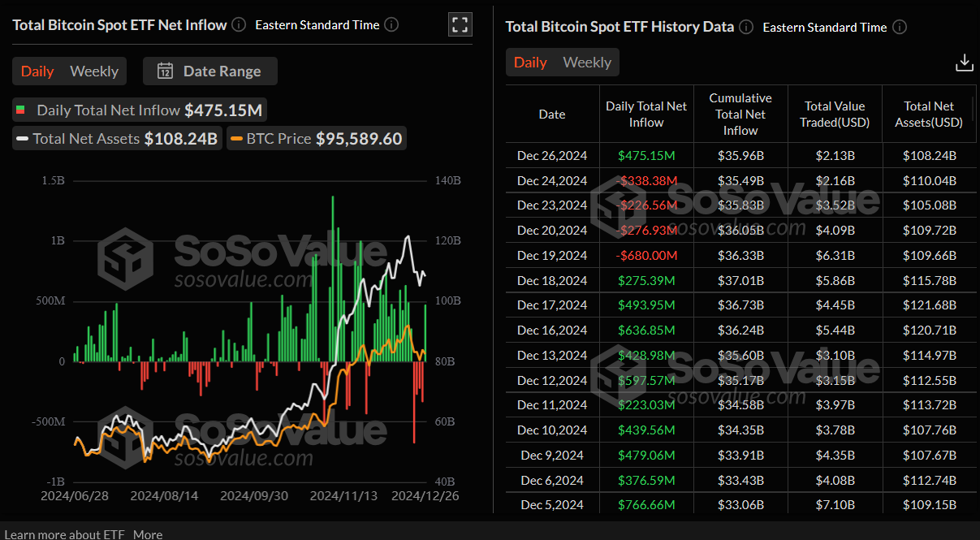Screen dimensions: 980x540
Task: Click the Dec 10,2024 date cell
Action: pos(552,430)
